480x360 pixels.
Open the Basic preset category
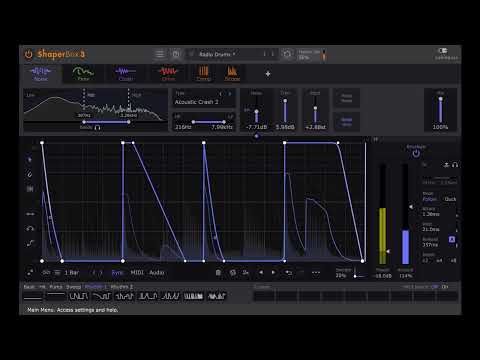(29, 287)
